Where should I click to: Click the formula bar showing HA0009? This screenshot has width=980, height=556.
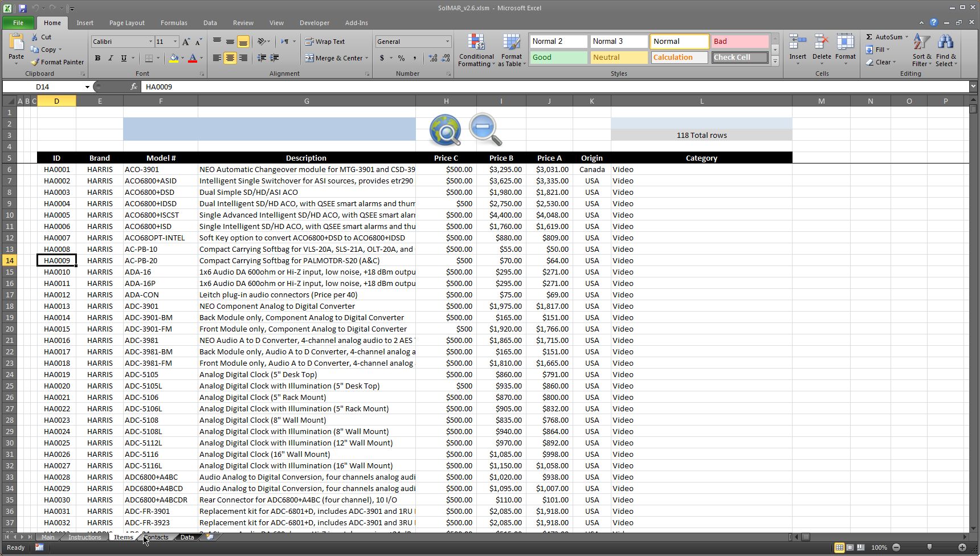coord(556,87)
